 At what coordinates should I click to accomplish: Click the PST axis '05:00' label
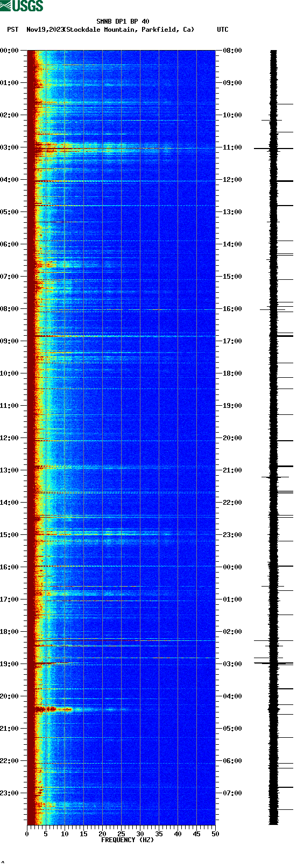pyautogui.click(x=10, y=212)
